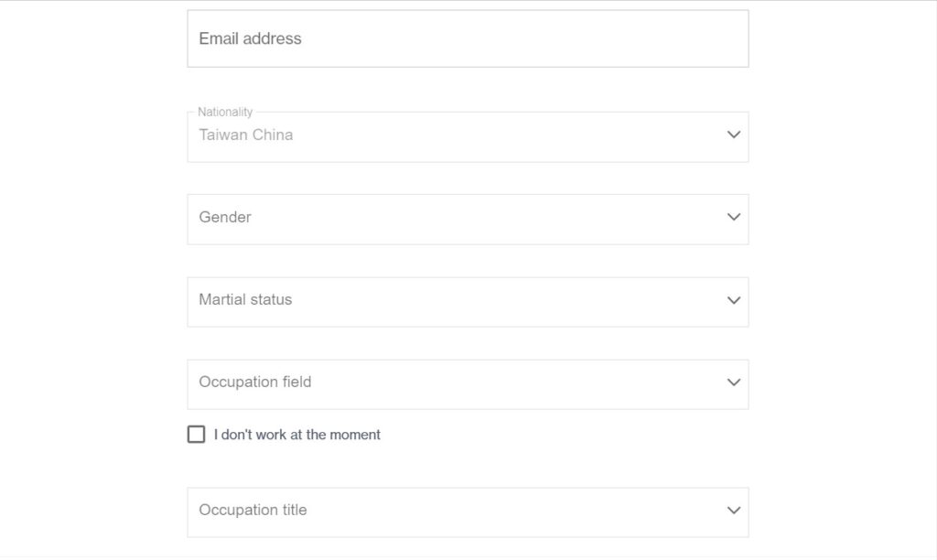Click the Gender field's chevron arrow
The width and height of the screenshot is (937, 560).
click(x=733, y=218)
